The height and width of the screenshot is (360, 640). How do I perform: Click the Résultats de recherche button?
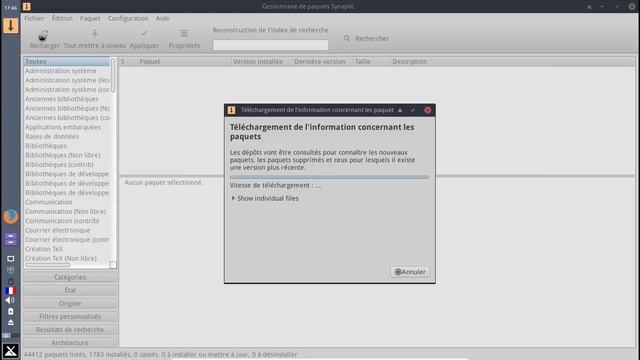click(x=70, y=330)
